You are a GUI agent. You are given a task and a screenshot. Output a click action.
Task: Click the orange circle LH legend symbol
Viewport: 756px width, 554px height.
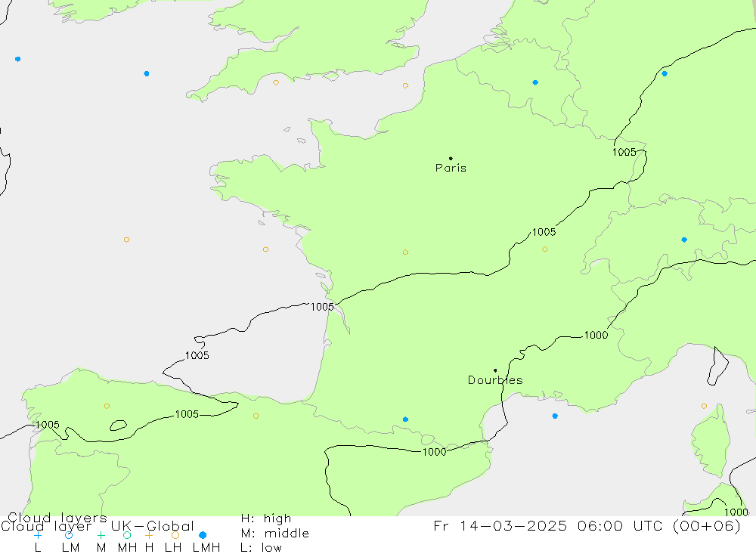[x=175, y=535]
